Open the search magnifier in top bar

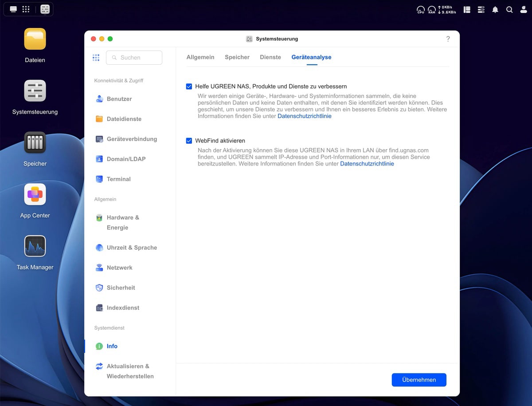[x=509, y=9]
